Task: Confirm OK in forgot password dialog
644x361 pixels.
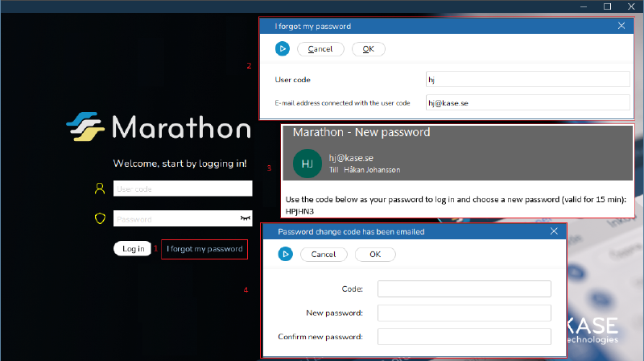Action: pyautogui.click(x=368, y=49)
